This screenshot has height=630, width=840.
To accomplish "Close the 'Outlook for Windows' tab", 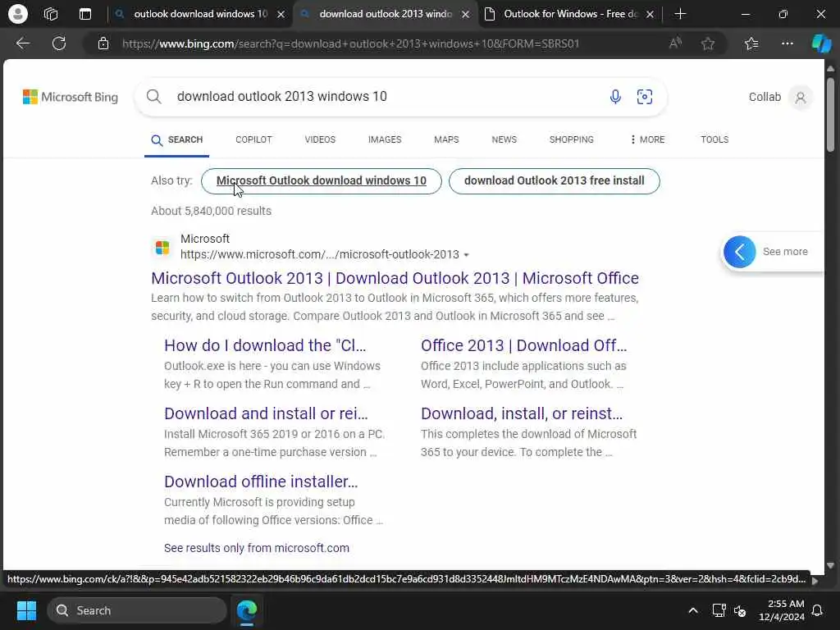I will (650, 14).
